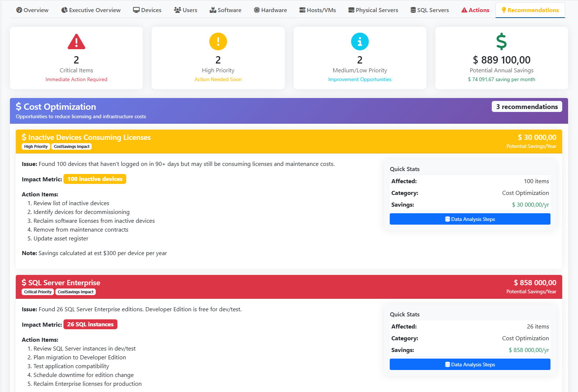Click the yellow high priority exclamation icon
Image resolution: width=578 pixels, height=392 pixels.
coord(218,41)
